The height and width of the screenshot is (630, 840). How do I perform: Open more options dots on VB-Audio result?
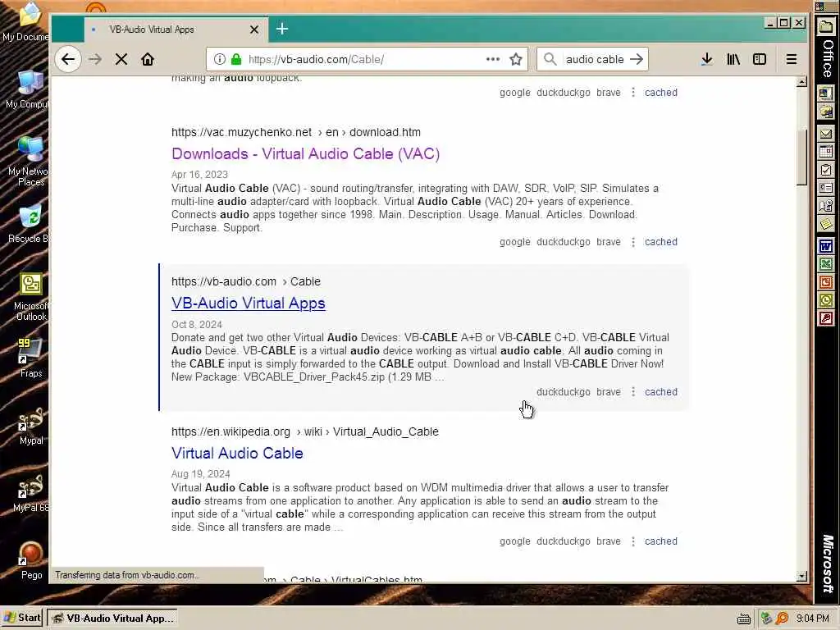click(x=633, y=391)
